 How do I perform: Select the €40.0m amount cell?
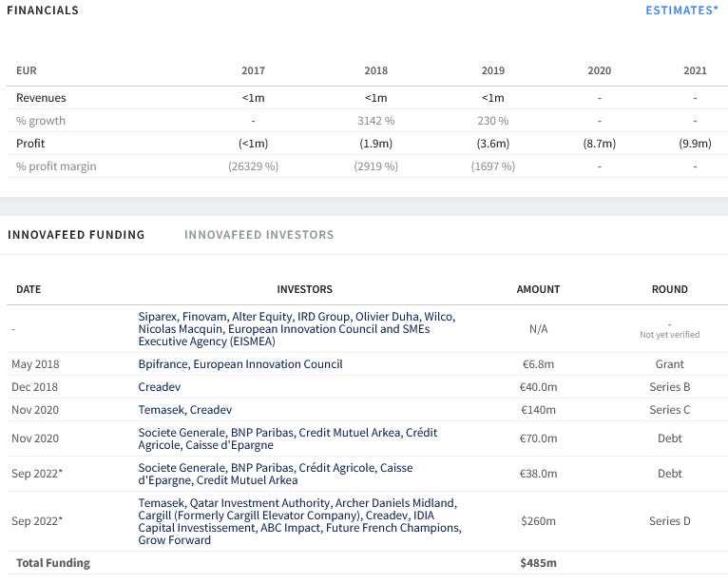tap(539, 387)
